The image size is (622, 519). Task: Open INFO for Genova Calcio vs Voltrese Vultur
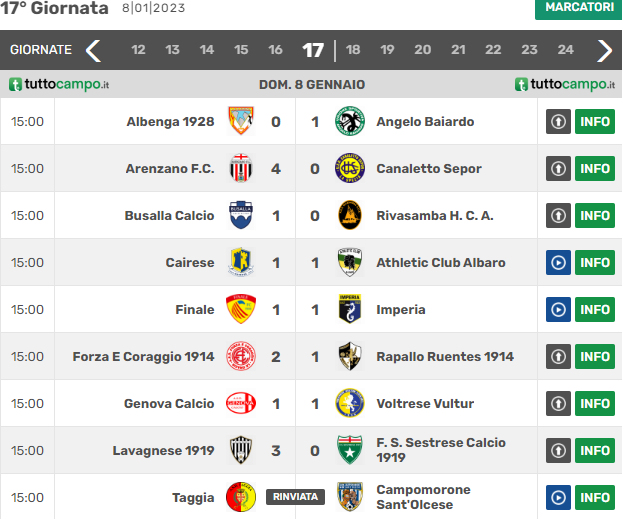pyautogui.click(x=595, y=404)
